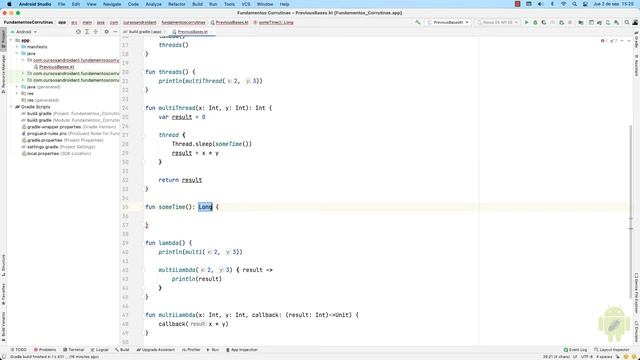Start debugging with the bug icon
Viewport: 640px width, 360px height.
point(535,22)
